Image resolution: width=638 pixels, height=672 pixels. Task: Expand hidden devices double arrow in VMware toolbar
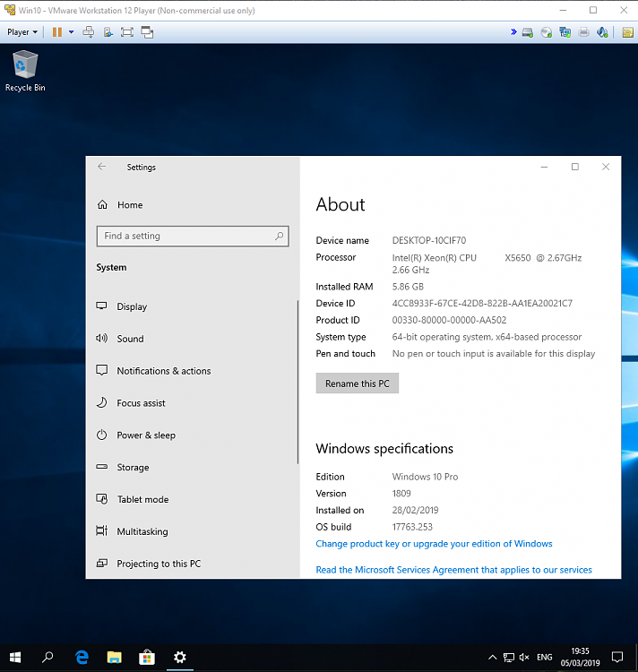[513, 31]
